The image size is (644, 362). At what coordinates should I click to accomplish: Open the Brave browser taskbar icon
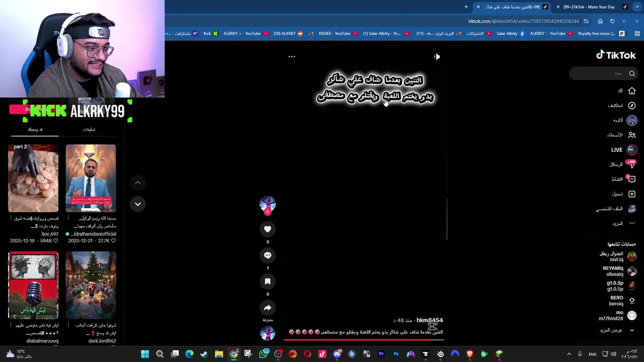[470, 354]
